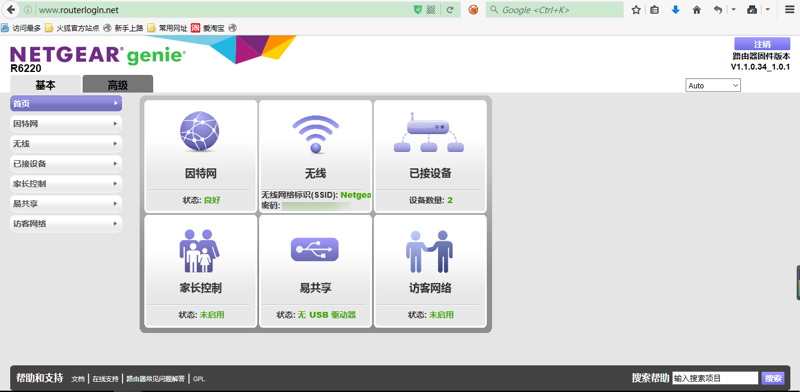This screenshot has width=800, height=392.
Task: Expand the 家长控制 sidebar item
Action: pos(66,184)
